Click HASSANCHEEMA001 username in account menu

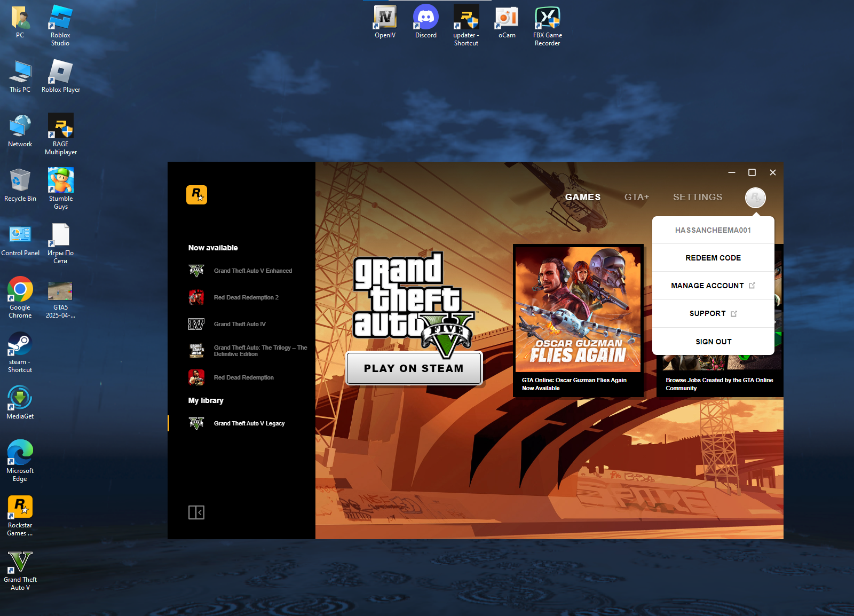(713, 230)
